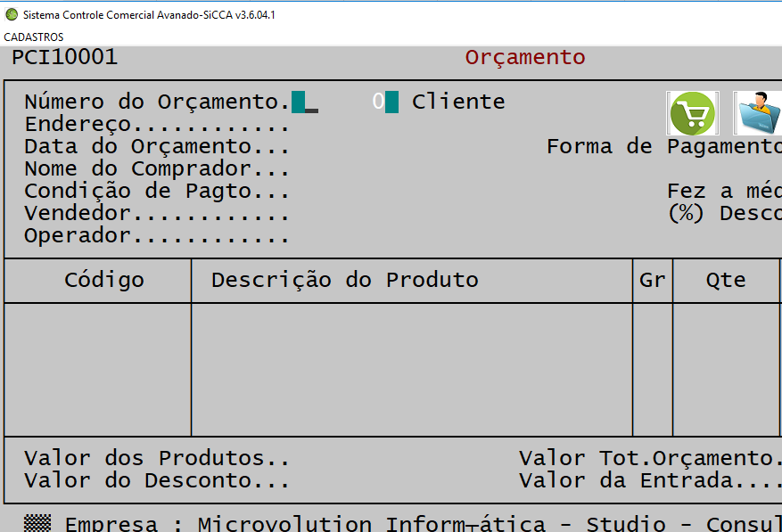Image resolution: width=782 pixels, height=532 pixels.
Task: Click the Gr column header
Action: [653, 280]
